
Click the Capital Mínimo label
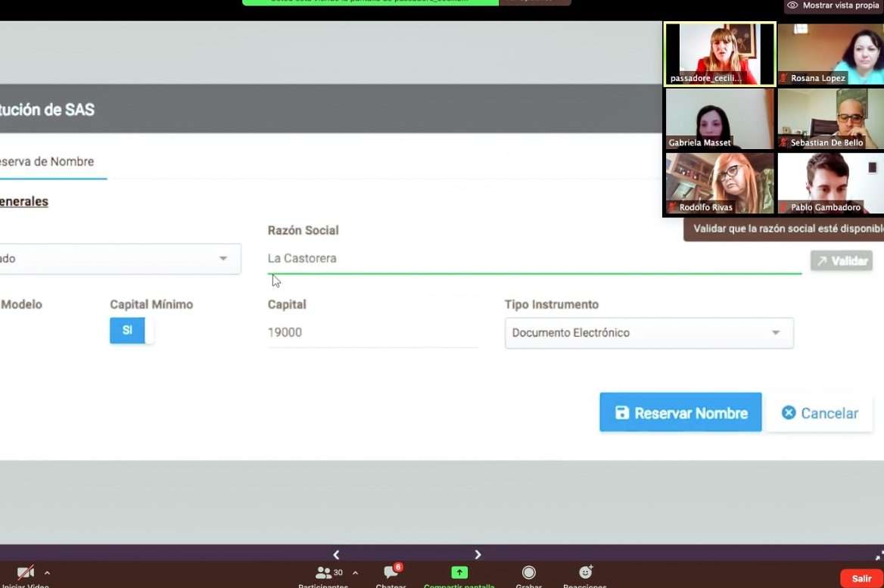pyautogui.click(x=151, y=304)
